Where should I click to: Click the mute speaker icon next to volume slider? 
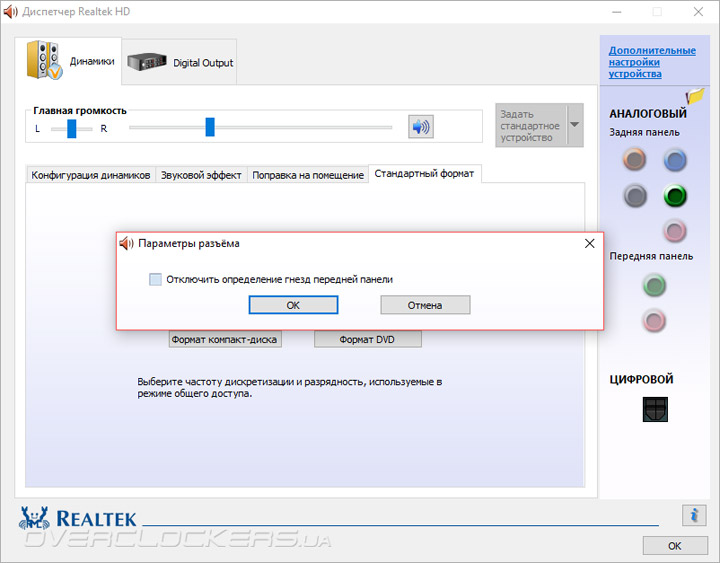421,127
